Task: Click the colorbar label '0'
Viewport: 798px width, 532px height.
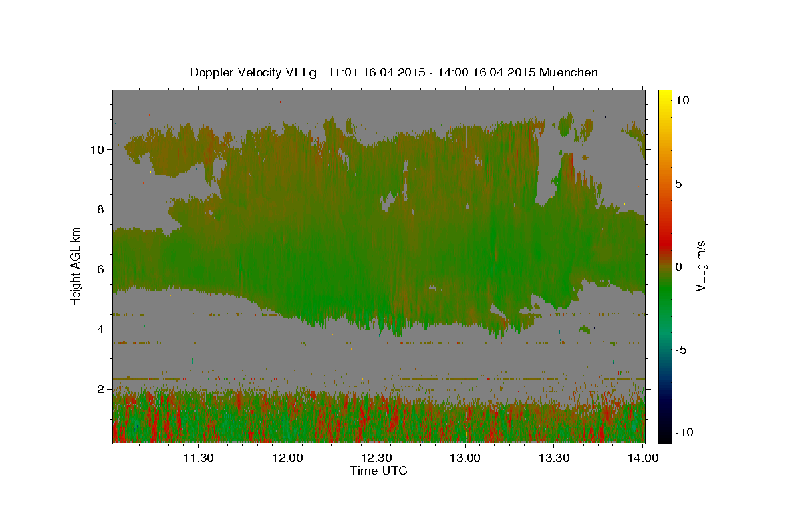Action: (x=678, y=266)
